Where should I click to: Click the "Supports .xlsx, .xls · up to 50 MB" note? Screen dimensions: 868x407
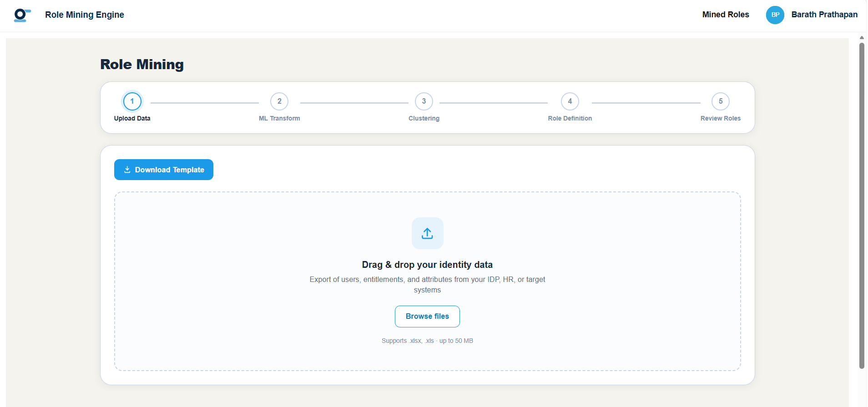pos(427,341)
